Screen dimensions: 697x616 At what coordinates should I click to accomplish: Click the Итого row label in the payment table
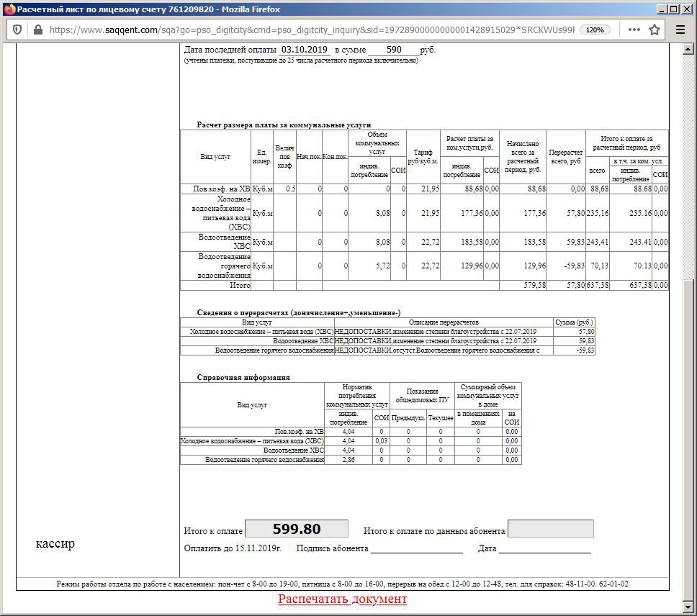click(x=240, y=285)
